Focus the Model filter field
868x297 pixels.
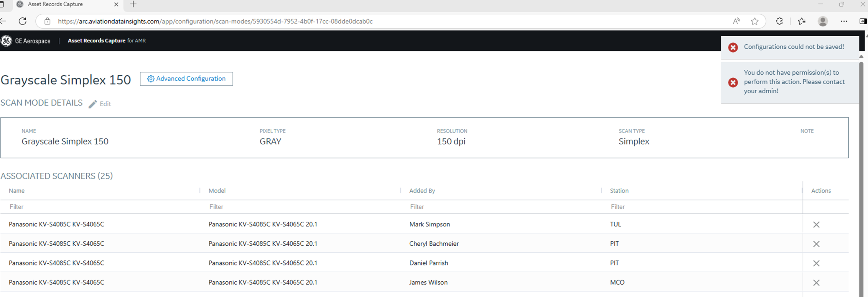[x=300, y=207]
